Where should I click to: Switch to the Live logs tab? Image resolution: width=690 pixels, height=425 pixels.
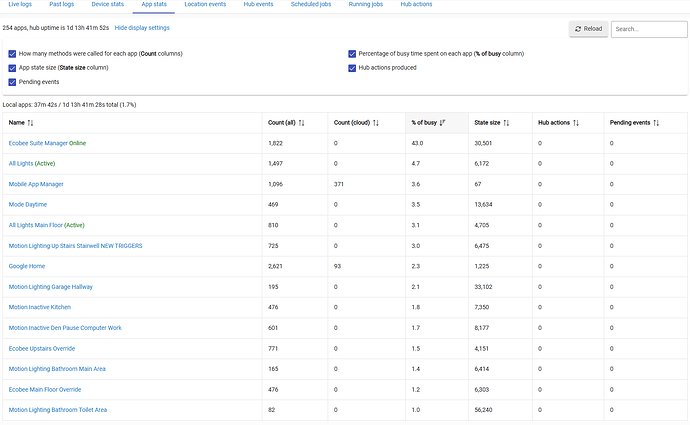point(20,5)
